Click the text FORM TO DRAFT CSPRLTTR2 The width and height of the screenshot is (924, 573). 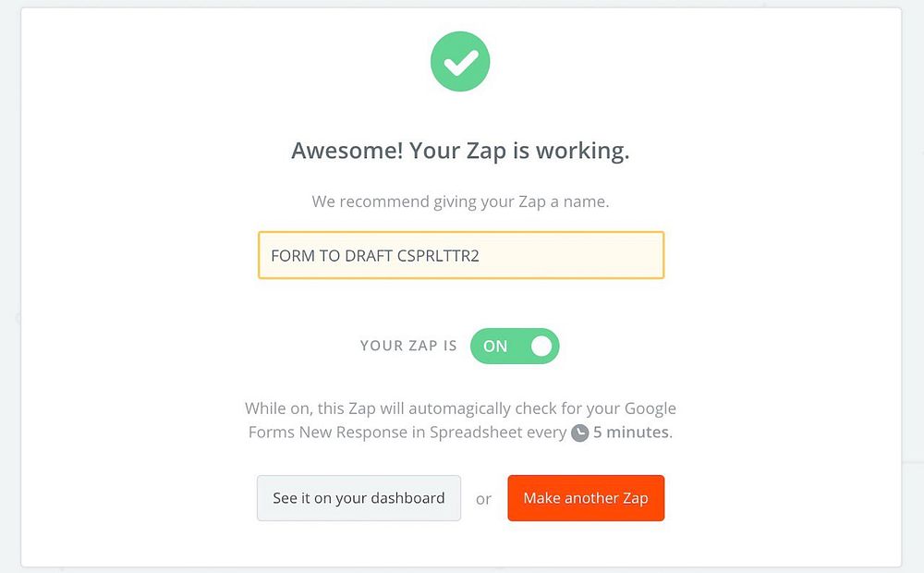coord(374,256)
